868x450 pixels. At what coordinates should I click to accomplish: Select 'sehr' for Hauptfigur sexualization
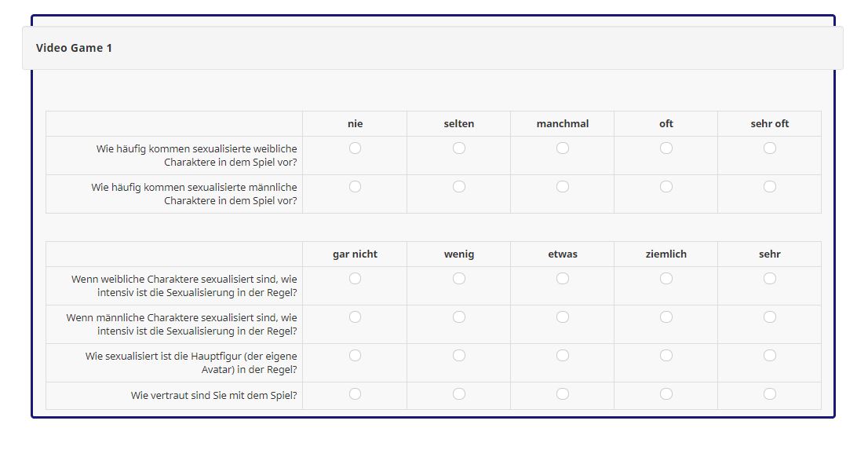point(769,355)
